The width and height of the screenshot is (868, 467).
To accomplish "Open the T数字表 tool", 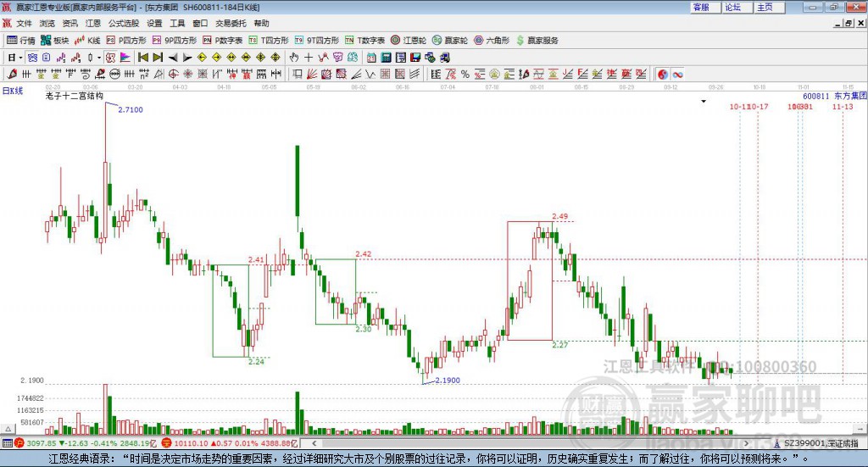I will click(364, 41).
